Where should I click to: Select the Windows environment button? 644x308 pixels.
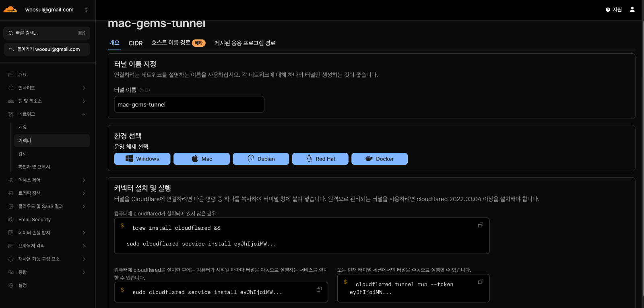[142, 159]
